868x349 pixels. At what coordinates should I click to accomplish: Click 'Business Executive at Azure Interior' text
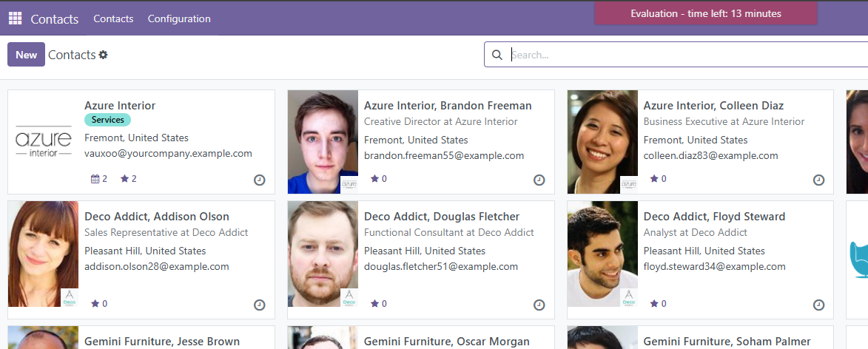[724, 122]
